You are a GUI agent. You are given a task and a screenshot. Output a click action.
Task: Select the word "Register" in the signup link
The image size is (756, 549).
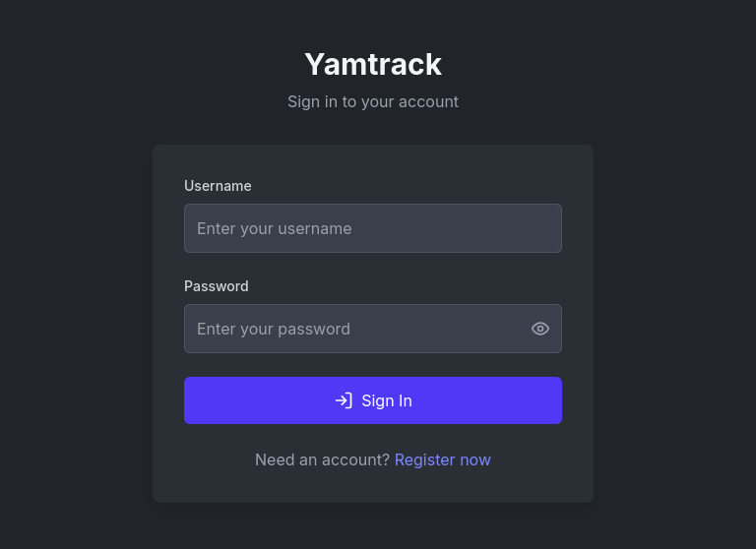424,459
